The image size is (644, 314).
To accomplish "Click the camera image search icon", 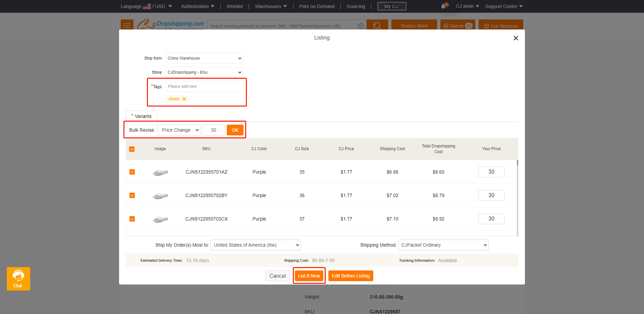I will pos(361,26).
